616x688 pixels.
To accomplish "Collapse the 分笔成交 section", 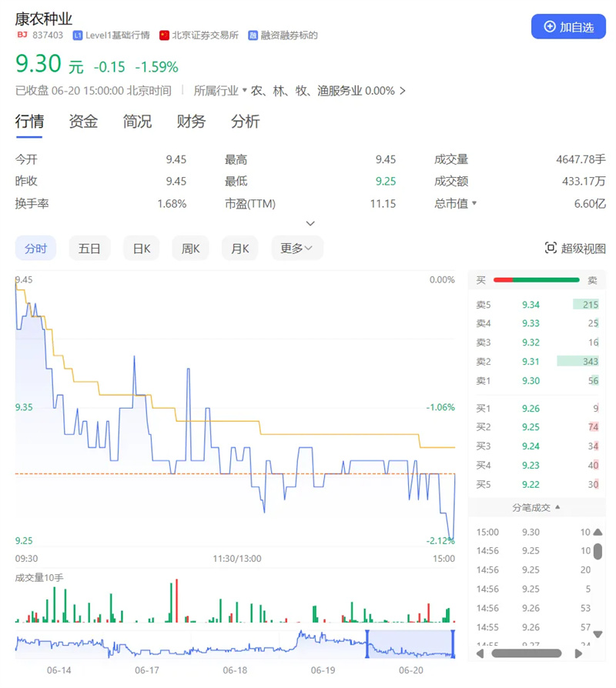I will [557, 508].
